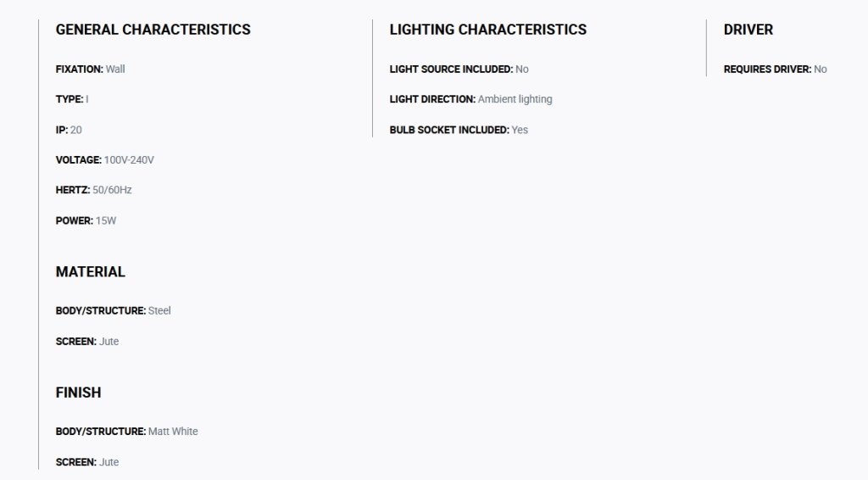Viewport: 868px width, 480px height.
Task: Click the Driver section heading
Action: [x=748, y=30]
